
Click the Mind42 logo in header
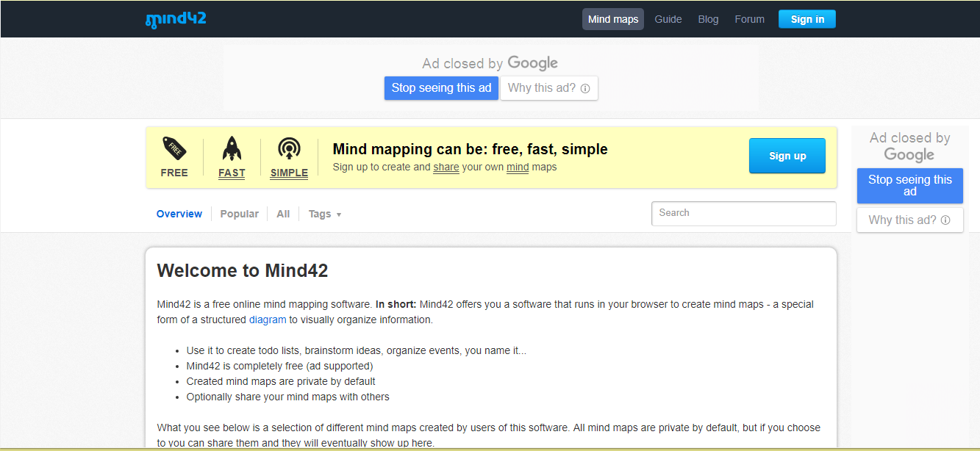point(176,19)
